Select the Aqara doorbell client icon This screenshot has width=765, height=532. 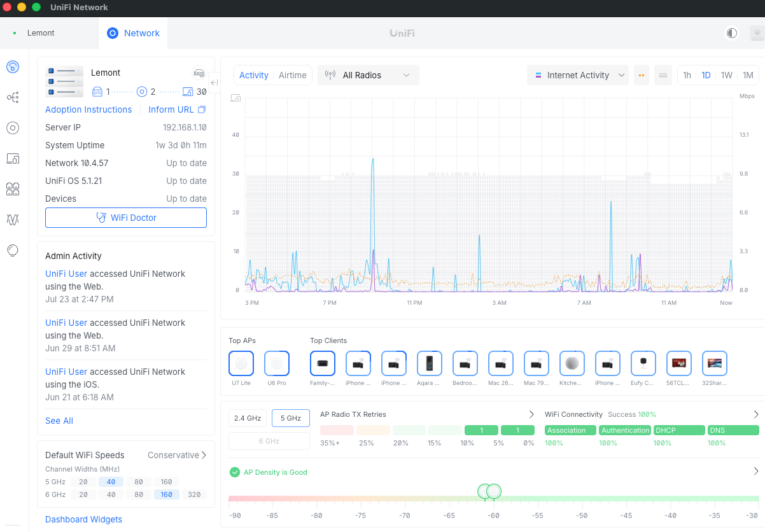[x=430, y=363]
